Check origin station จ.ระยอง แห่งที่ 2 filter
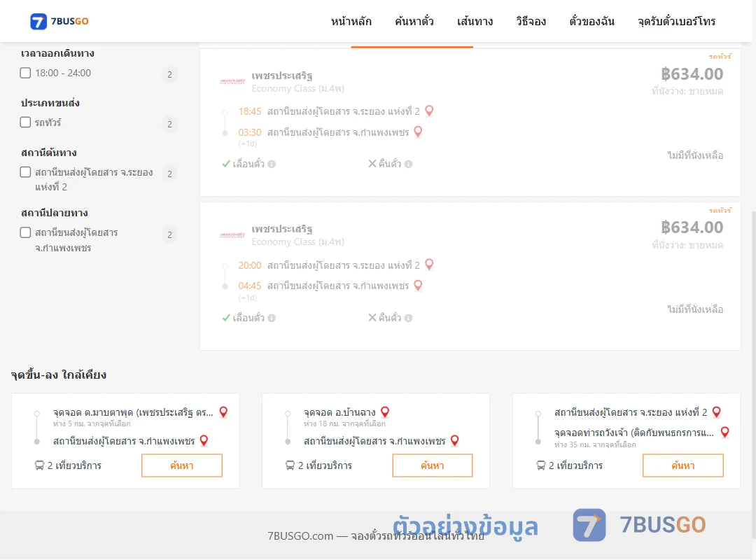 click(x=26, y=172)
